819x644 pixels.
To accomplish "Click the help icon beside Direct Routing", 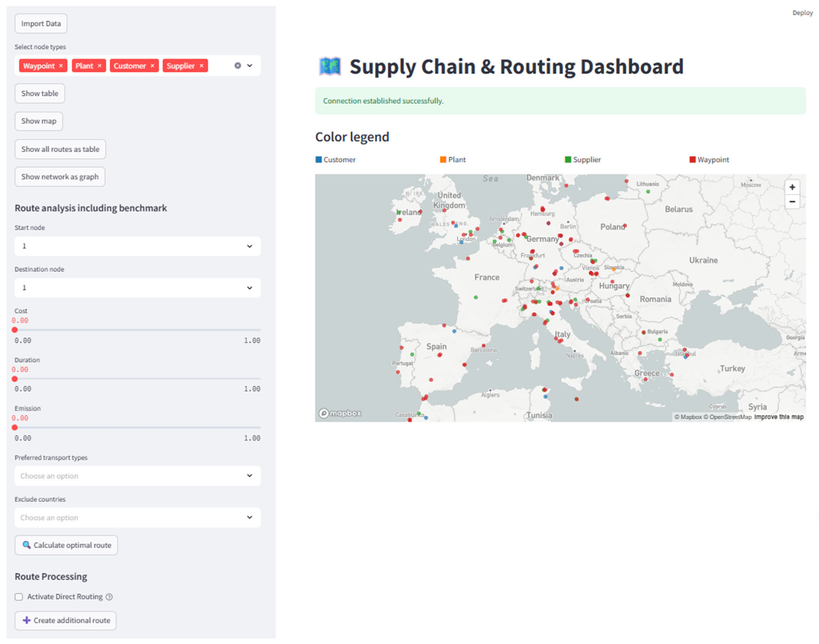I will pos(109,597).
